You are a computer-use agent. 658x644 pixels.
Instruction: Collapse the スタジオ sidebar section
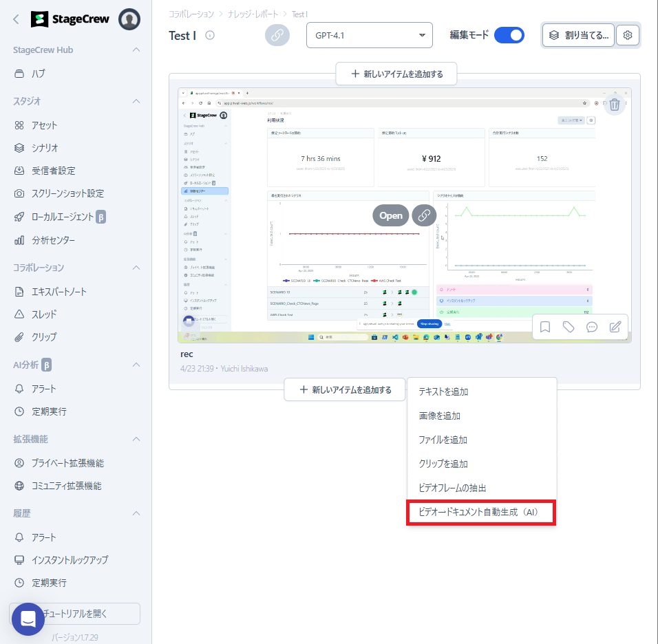pos(136,101)
